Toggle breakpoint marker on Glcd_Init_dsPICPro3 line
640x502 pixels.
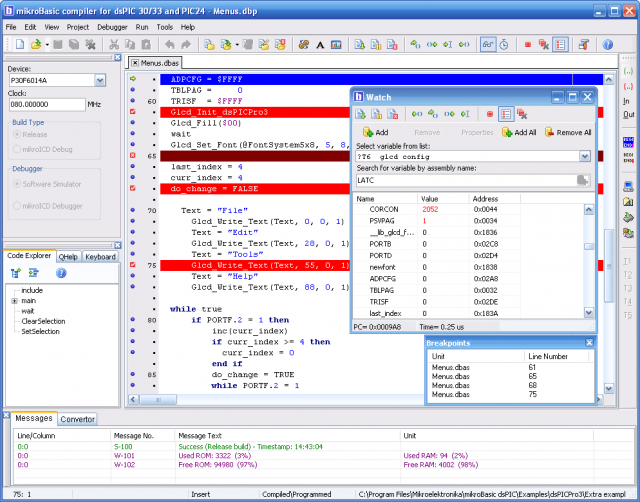coord(133,111)
